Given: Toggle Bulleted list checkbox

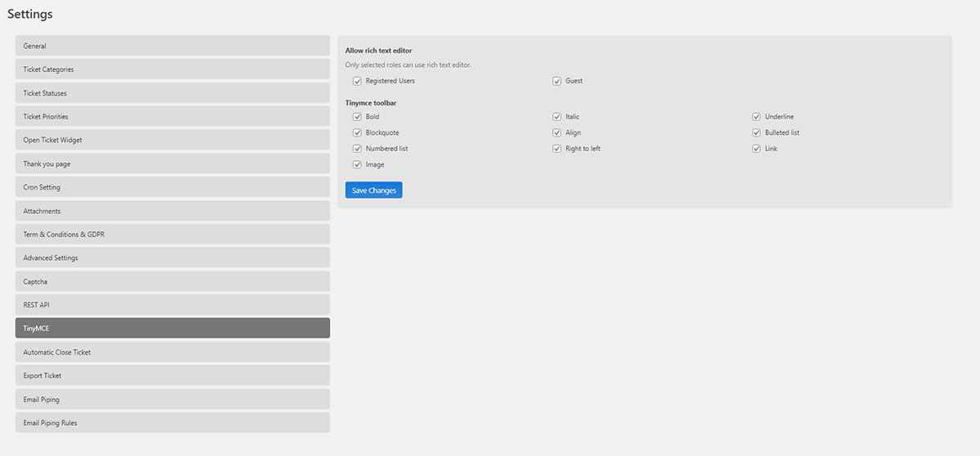Looking at the screenshot, I should tap(756, 132).
